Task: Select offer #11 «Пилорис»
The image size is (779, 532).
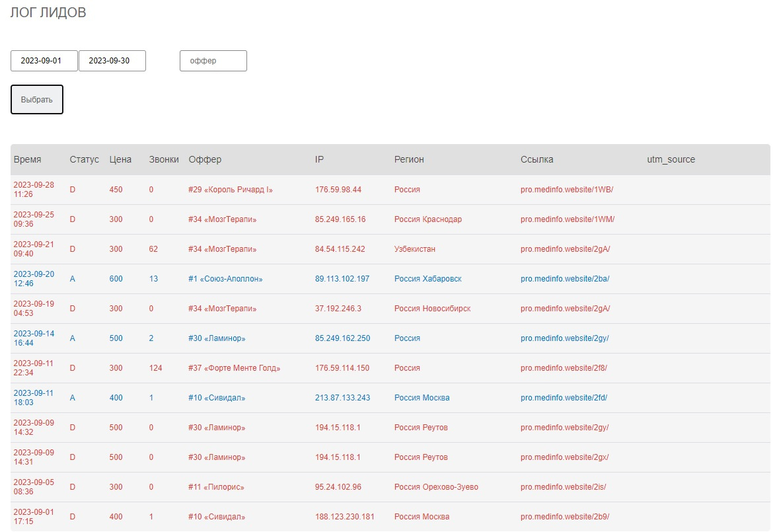Action: 216,487
